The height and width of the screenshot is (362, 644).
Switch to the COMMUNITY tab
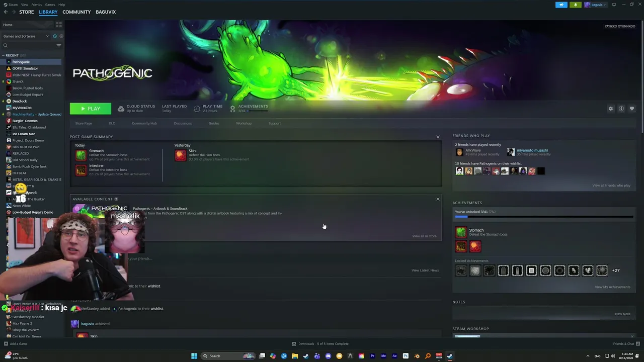pyautogui.click(x=76, y=12)
